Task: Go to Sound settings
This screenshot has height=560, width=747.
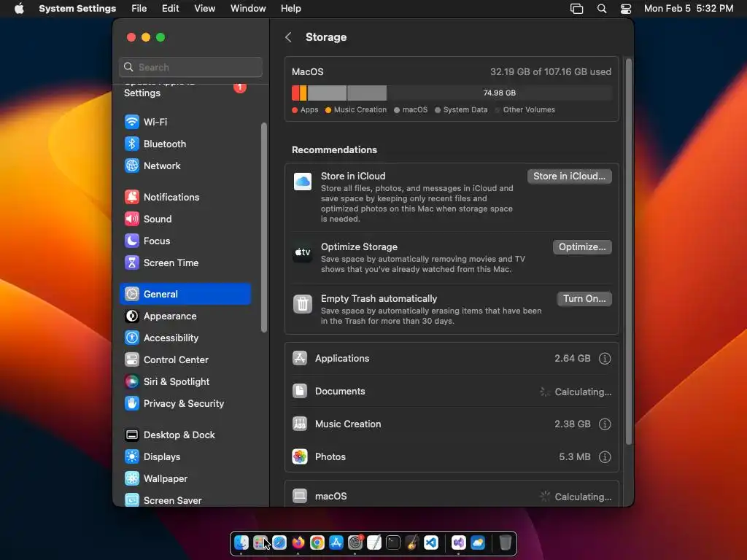Action: (x=185, y=219)
